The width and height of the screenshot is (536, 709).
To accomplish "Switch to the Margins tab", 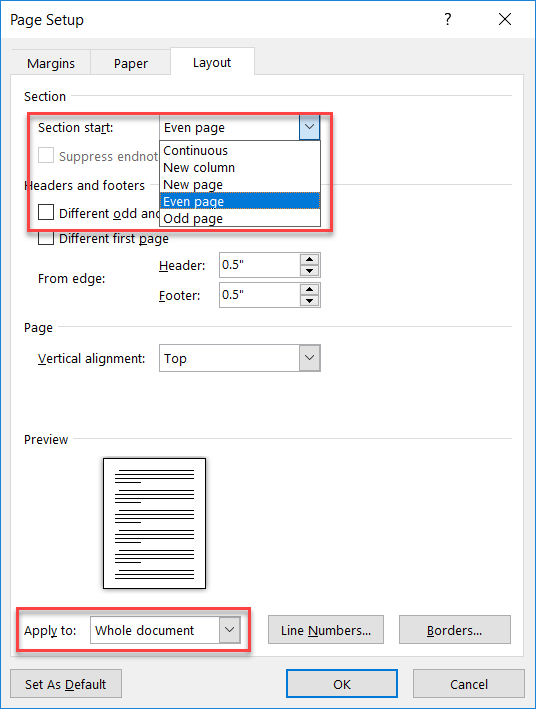I will click(51, 63).
